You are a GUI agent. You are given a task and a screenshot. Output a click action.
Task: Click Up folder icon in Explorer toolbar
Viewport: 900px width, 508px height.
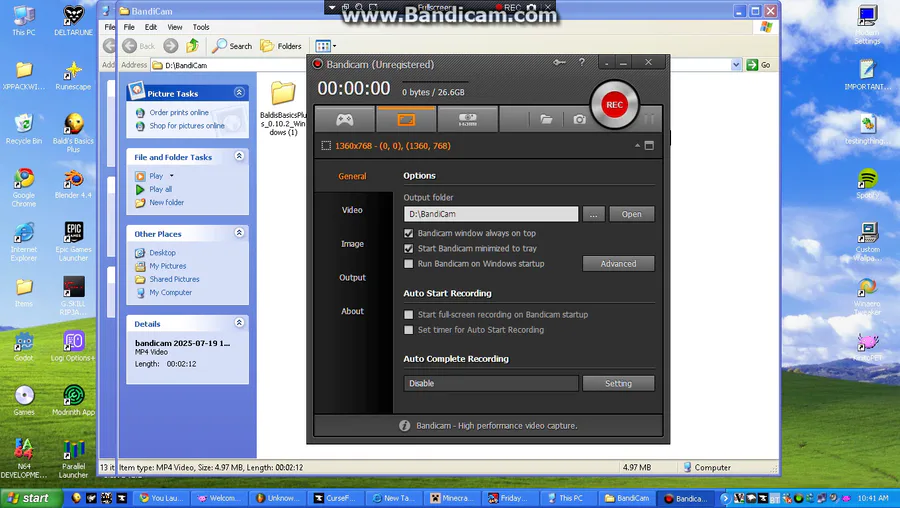[x=192, y=45]
